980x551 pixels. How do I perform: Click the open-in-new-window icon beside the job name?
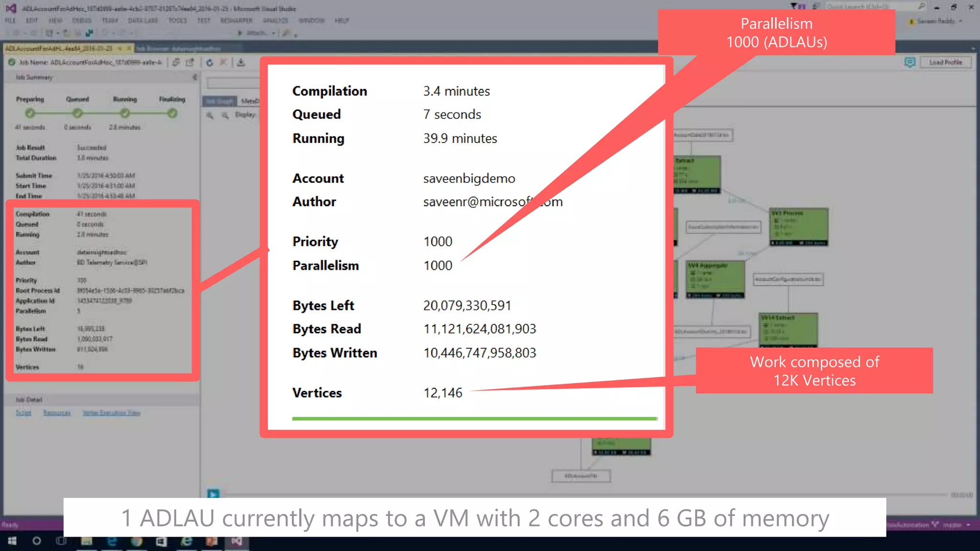(190, 63)
